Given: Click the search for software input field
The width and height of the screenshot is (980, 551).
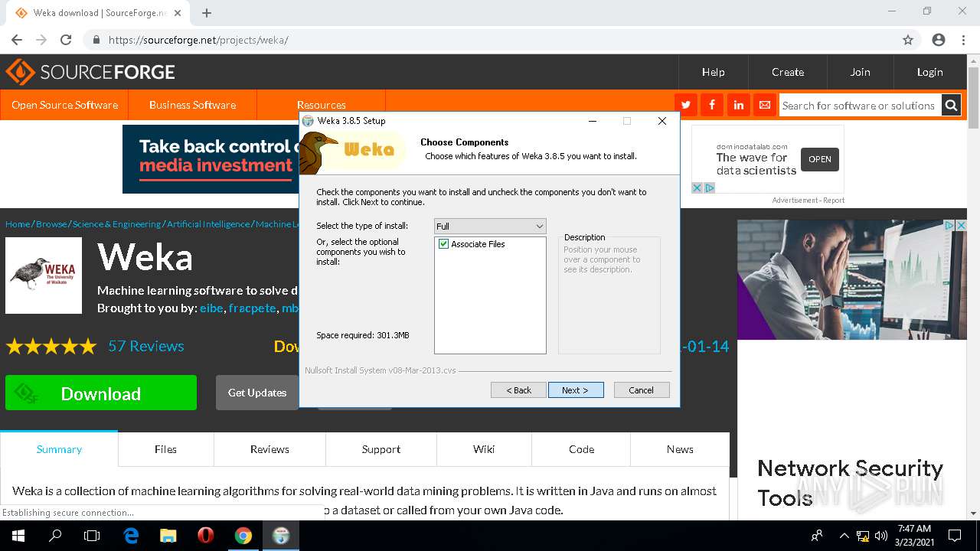Looking at the screenshot, I should click(x=859, y=106).
